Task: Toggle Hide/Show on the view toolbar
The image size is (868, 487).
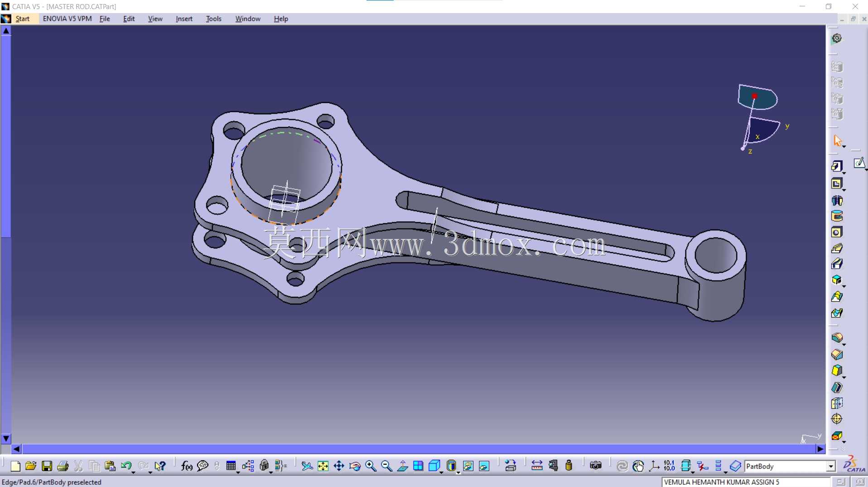Action: click(468, 466)
